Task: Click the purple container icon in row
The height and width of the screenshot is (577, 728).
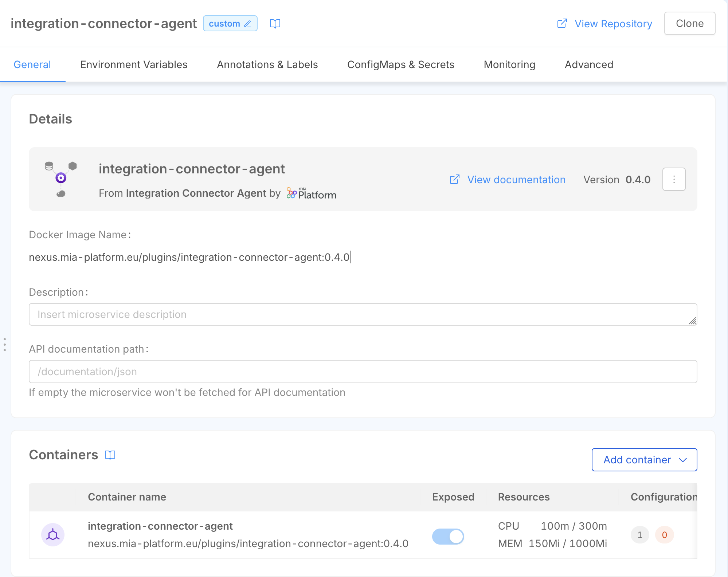Action: [53, 535]
